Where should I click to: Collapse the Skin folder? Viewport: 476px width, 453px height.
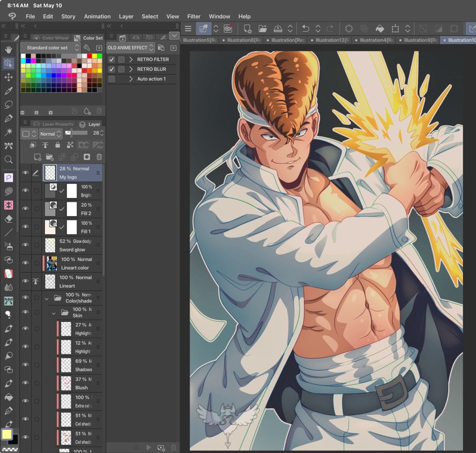tap(54, 313)
